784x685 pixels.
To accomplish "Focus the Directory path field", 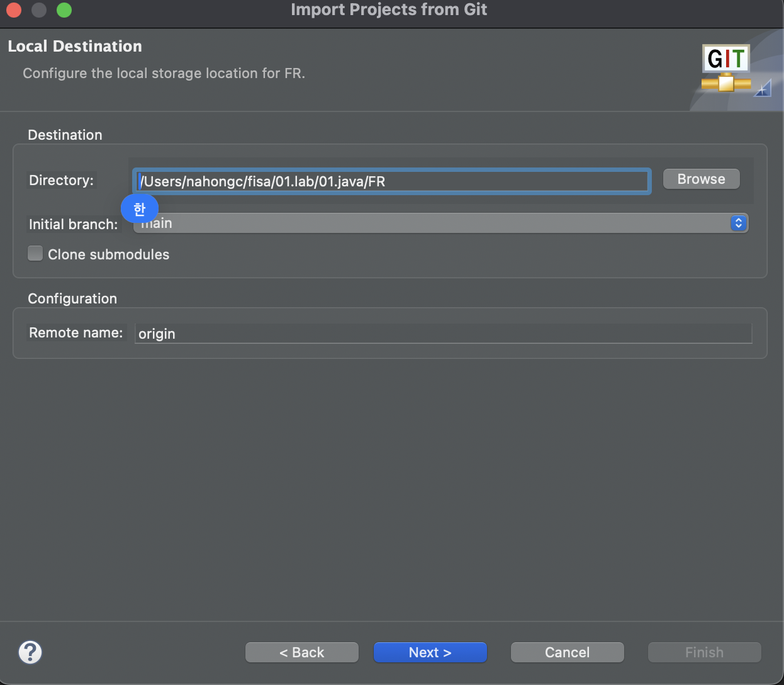I will (392, 181).
